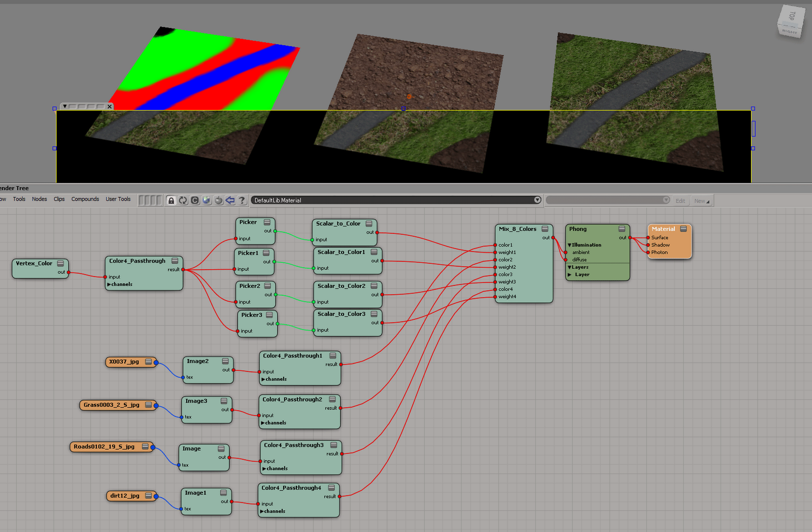Toggle collapse icon on Phong node
The image size is (812, 532).
[x=622, y=229]
